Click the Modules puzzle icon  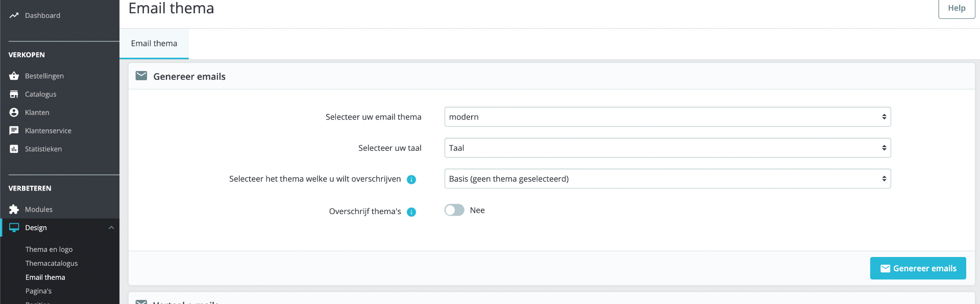14,209
